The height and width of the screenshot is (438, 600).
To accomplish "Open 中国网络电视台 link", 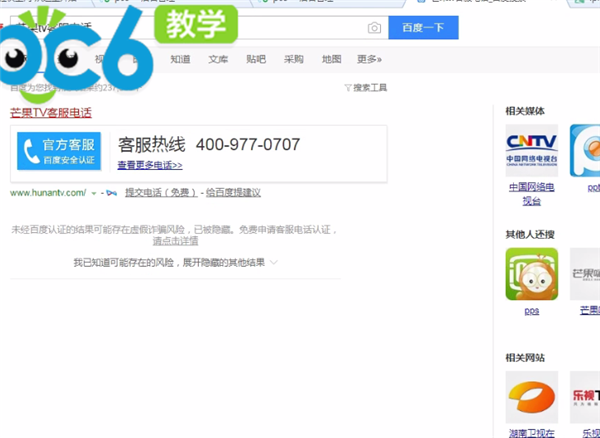I will click(x=532, y=194).
